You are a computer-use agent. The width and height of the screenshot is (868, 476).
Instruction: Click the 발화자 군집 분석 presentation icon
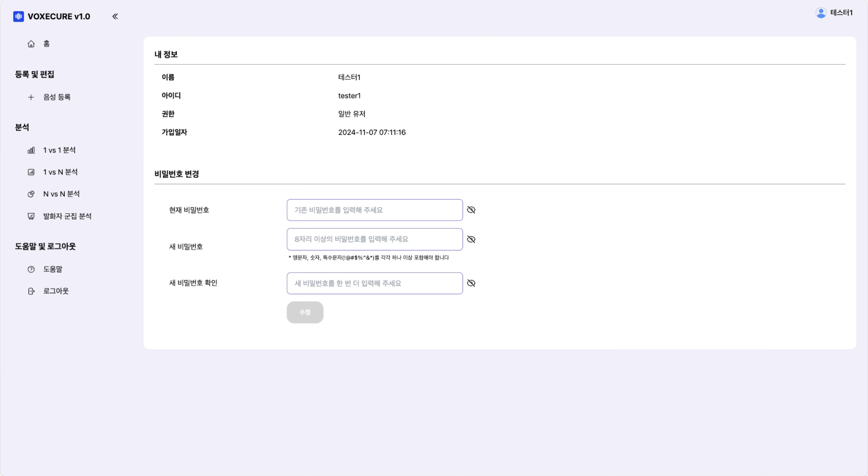pos(31,216)
